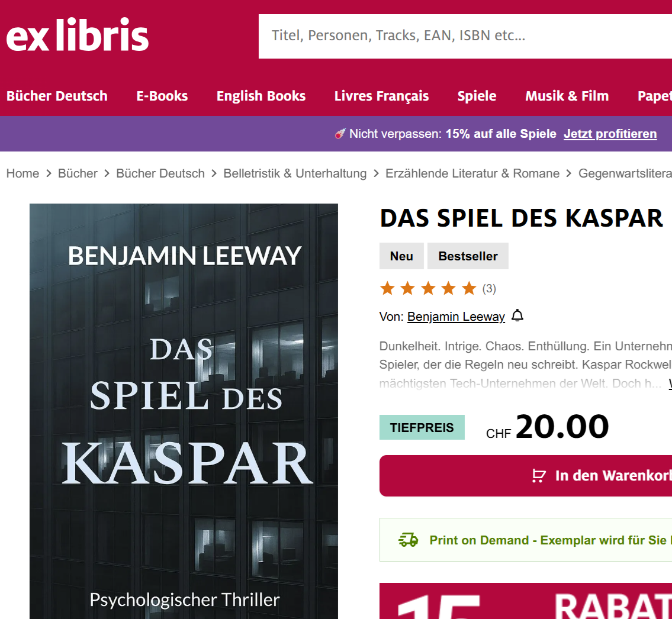Click the rocket icon in the promo banner
The height and width of the screenshot is (619, 672).
[340, 134]
